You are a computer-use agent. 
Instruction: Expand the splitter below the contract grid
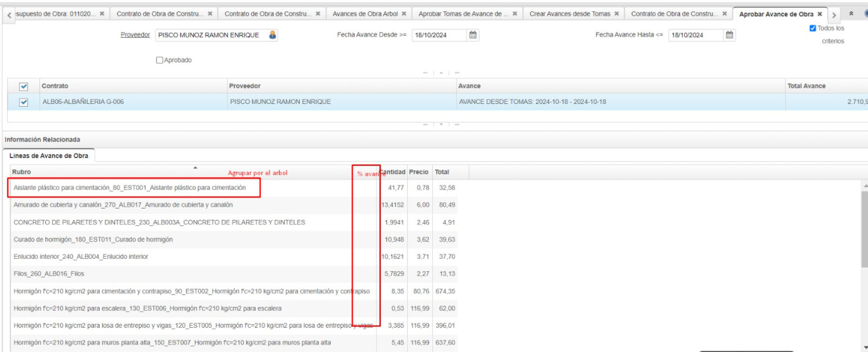coord(441,125)
